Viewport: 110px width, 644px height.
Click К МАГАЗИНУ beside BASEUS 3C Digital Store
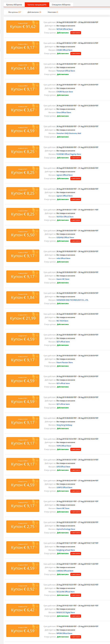click(76, 616)
